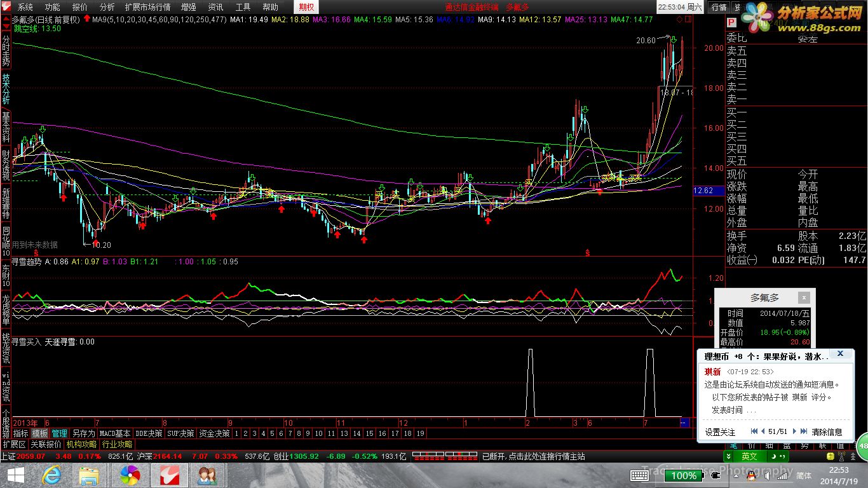Select the 资金决策 template
Image resolution: width=868 pixels, height=488 pixels.
click(214, 433)
